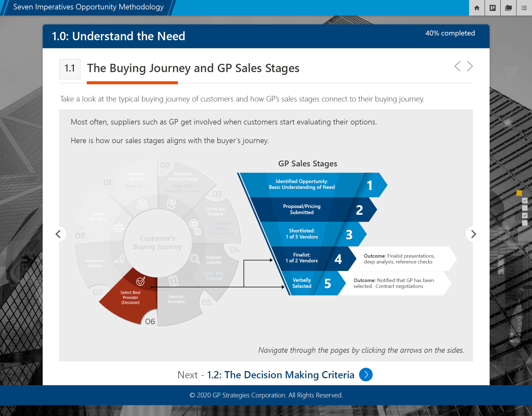Click stage 3 Shortlisted 1 of 5 Vendors

click(313, 234)
